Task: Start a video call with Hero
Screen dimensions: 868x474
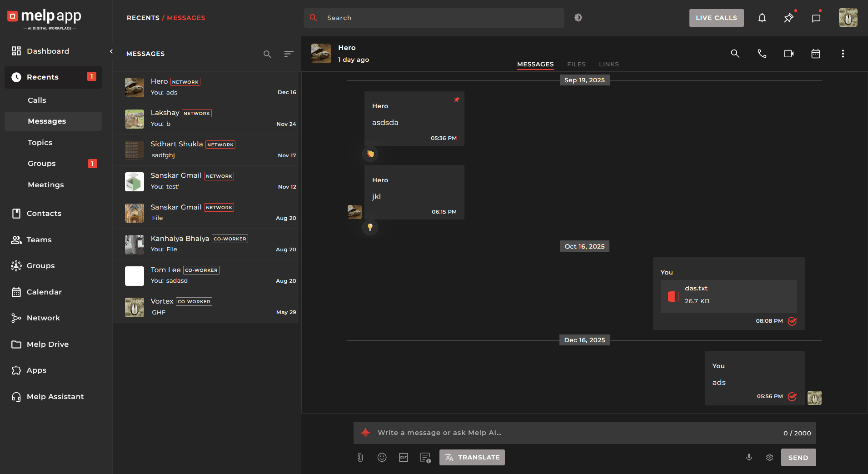Action: (788, 54)
